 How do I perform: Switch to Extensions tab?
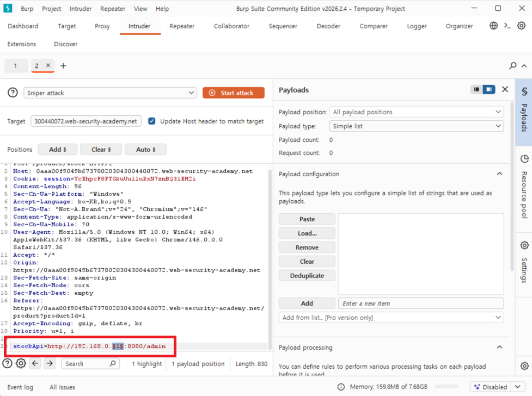click(22, 44)
